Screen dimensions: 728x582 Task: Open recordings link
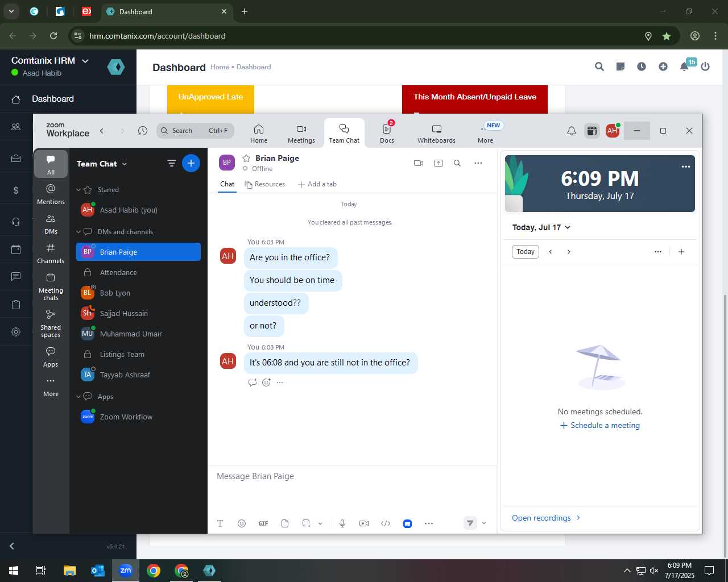pos(546,518)
